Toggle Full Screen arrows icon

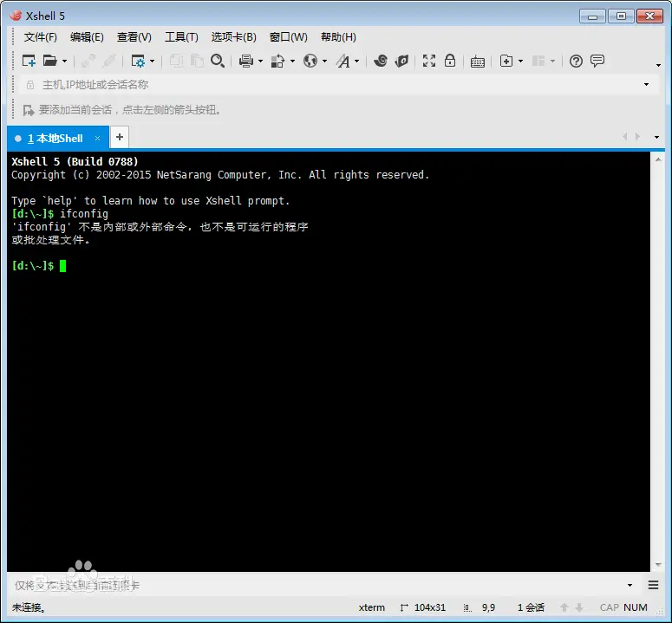429,61
